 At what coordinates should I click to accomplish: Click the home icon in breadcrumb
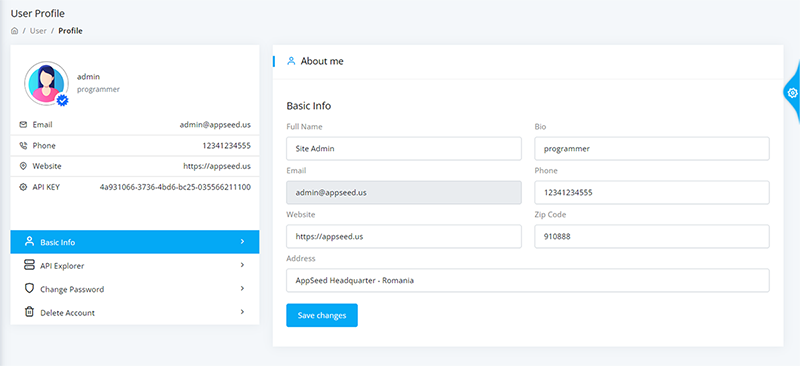(15, 31)
